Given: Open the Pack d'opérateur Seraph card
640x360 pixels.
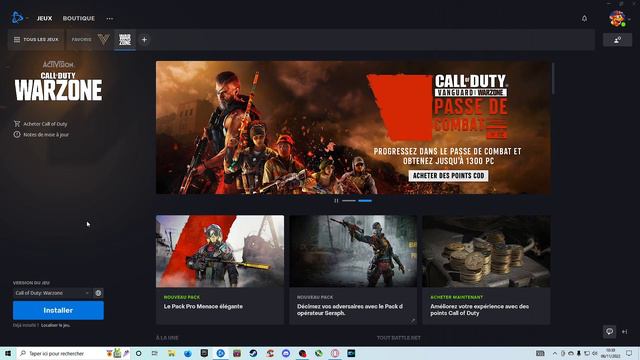Looking at the screenshot, I should (x=353, y=270).
